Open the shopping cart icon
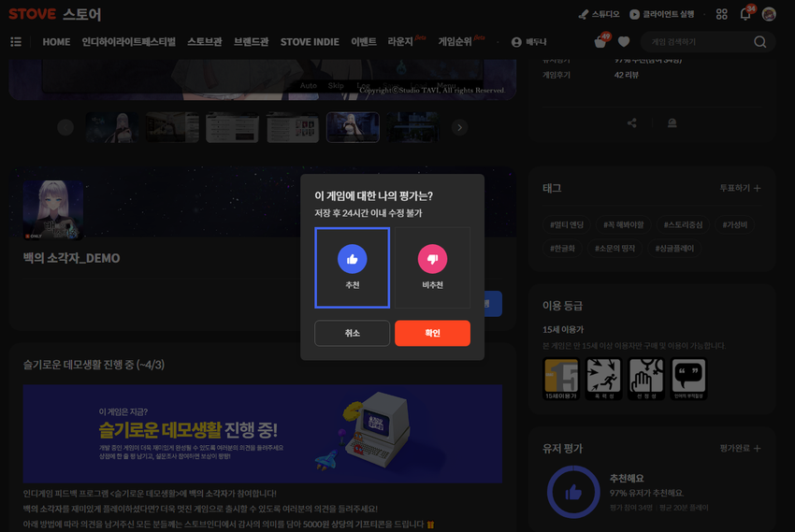 tap(600, 41)
